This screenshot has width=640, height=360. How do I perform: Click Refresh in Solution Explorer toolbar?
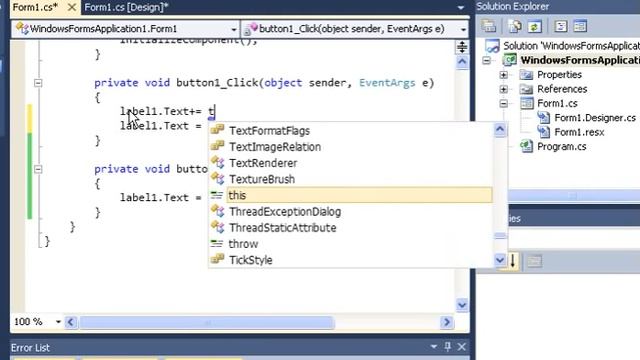pyautogui.click(x=534, y=27)
